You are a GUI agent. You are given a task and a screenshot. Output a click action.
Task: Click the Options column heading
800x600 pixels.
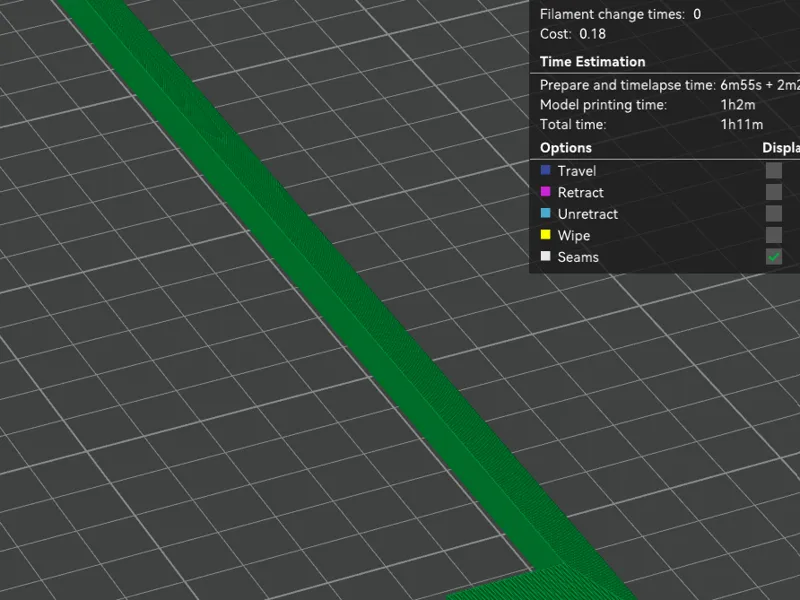coord(566,148)
